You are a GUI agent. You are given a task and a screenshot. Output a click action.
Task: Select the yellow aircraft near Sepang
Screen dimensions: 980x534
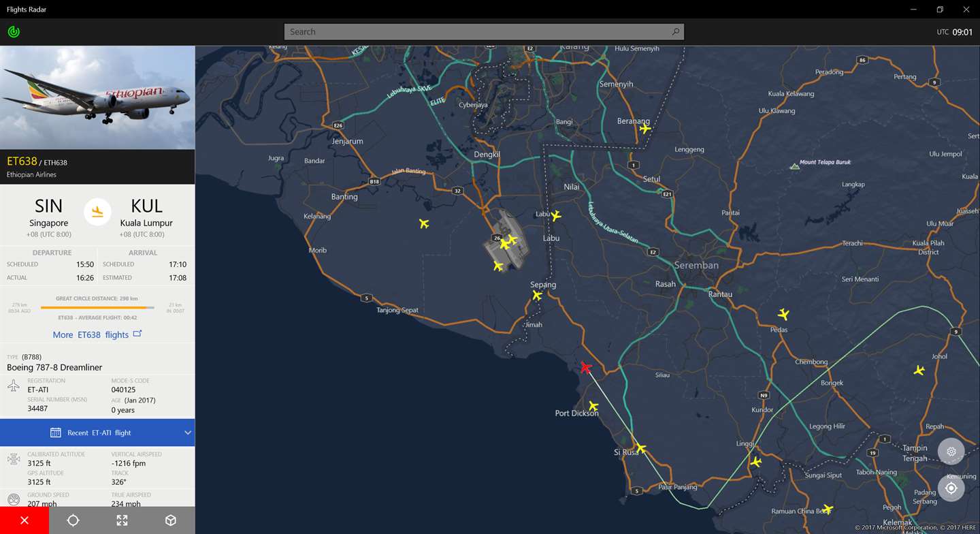coord(537,296)
